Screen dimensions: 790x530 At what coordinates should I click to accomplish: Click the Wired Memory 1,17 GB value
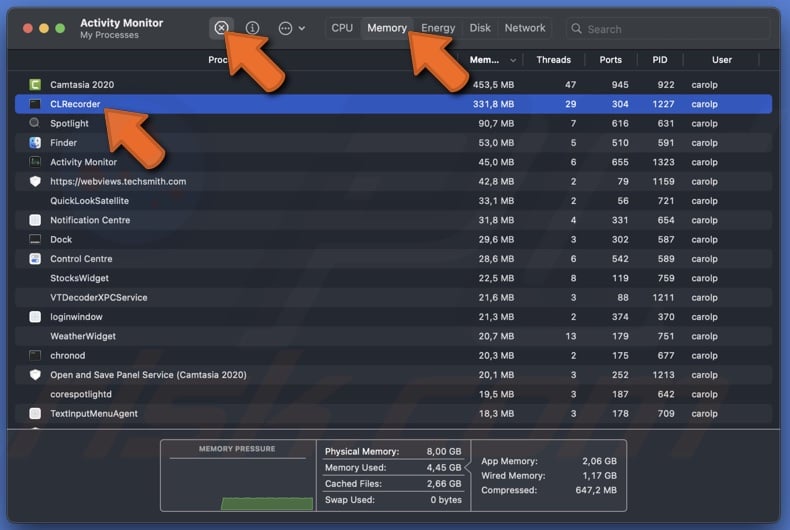[599, 476]
